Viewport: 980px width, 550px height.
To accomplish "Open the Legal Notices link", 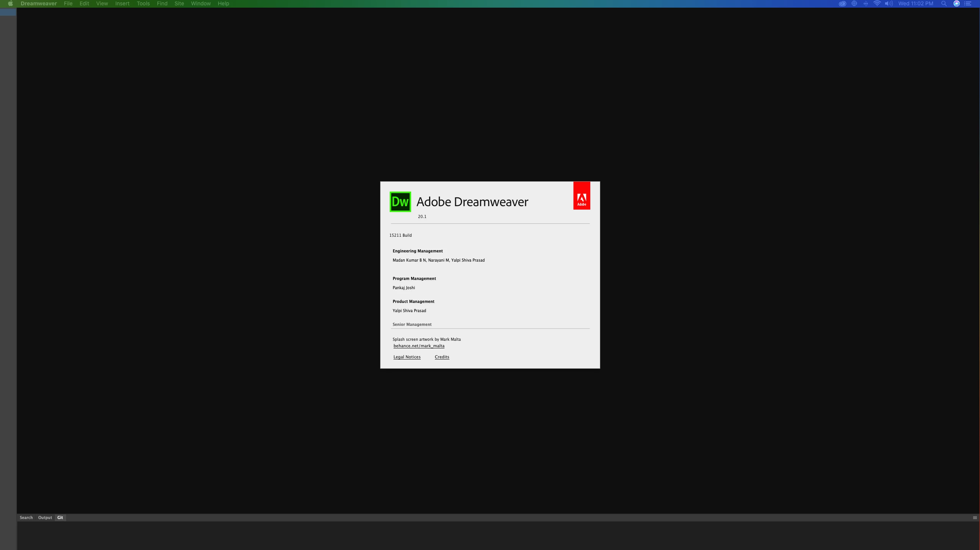I will pyautogui.click(x=407, y=357).
